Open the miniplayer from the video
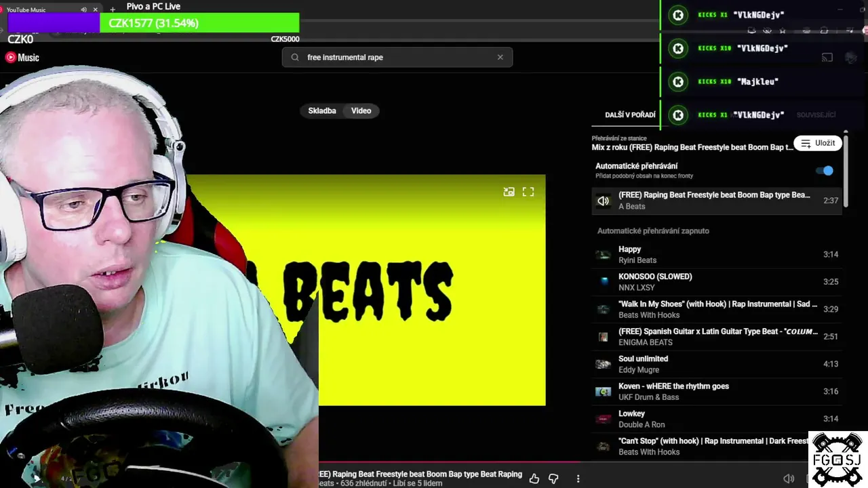The height and width of the screenshot is (488, 868). click(509, 192)
